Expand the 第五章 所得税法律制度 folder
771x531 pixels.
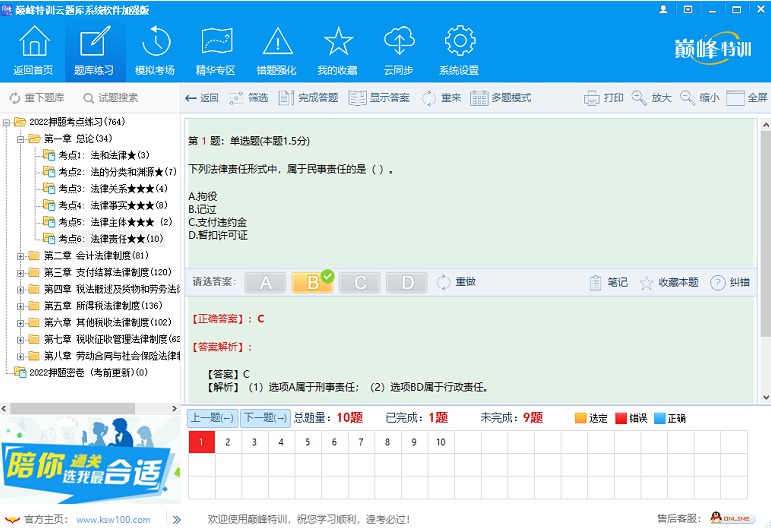point(20,306)
